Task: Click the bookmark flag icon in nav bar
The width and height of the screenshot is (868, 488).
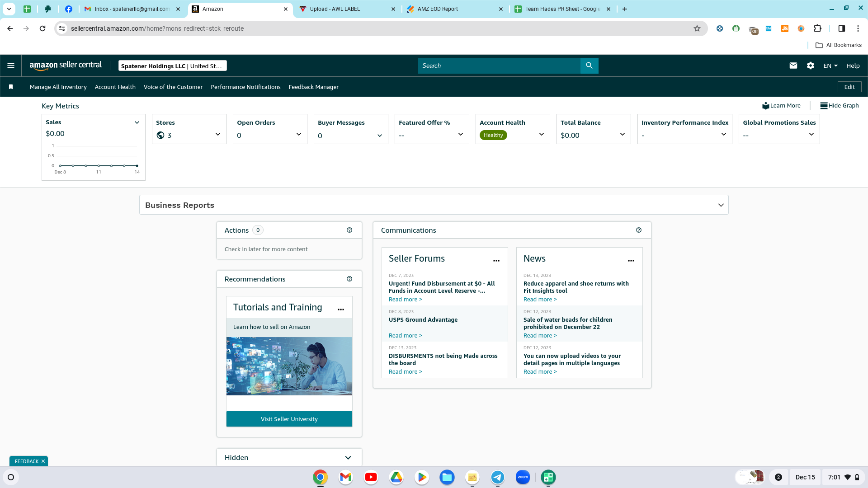Action: point(11,87)
